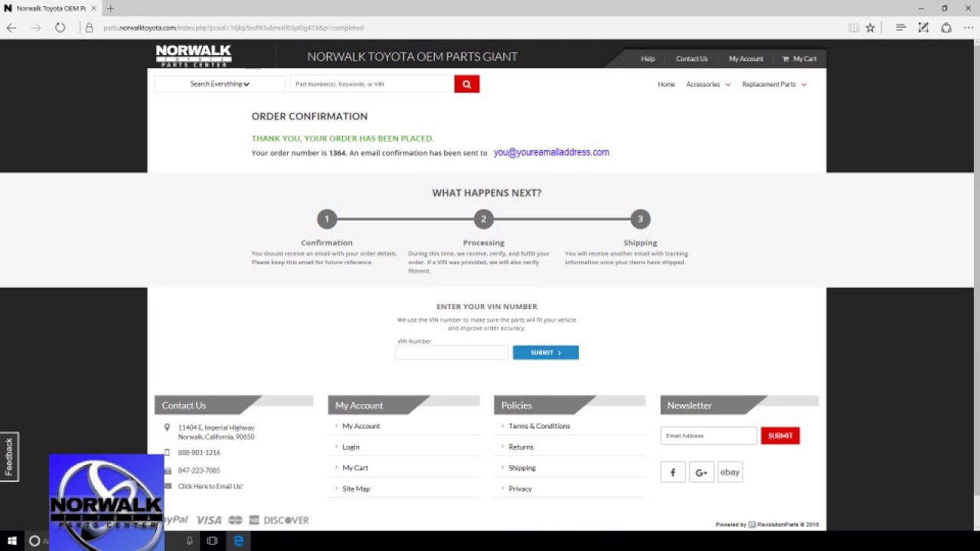Click the Norwalk Parts Center logo
Image resolution: width=980 pixels, height=551 pixels.
point(194,56)
